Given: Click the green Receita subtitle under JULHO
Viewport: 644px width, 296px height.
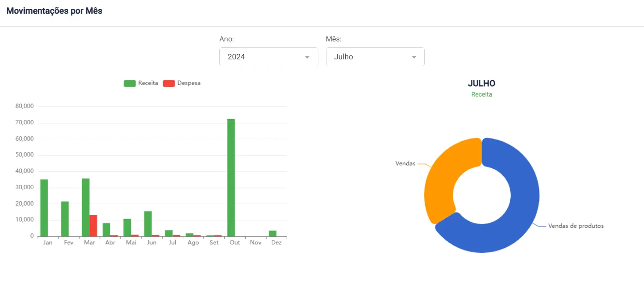Looking at the screenshot, I should (482, 94).
